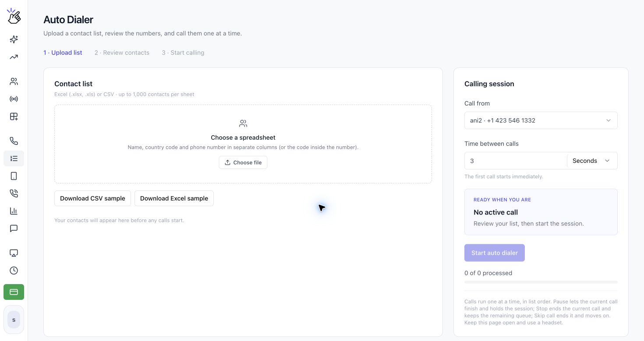Click the green credit card billing icon
Image resolution: width=644 pixels, height=341 pixels.
(x=14, y=292)
